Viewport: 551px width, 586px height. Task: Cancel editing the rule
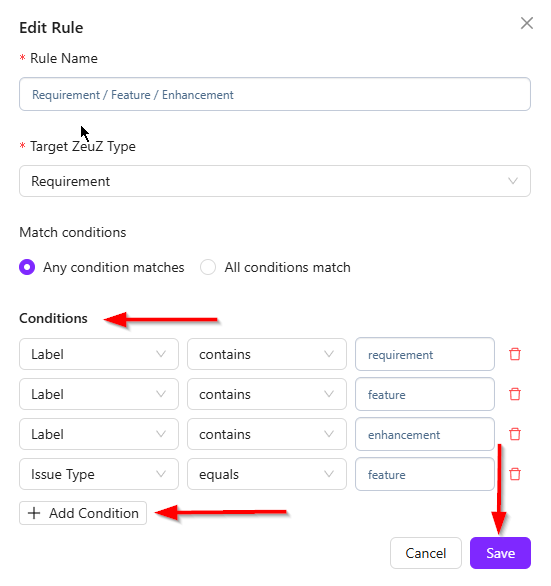pyautogui.click(x=426, y=553)
